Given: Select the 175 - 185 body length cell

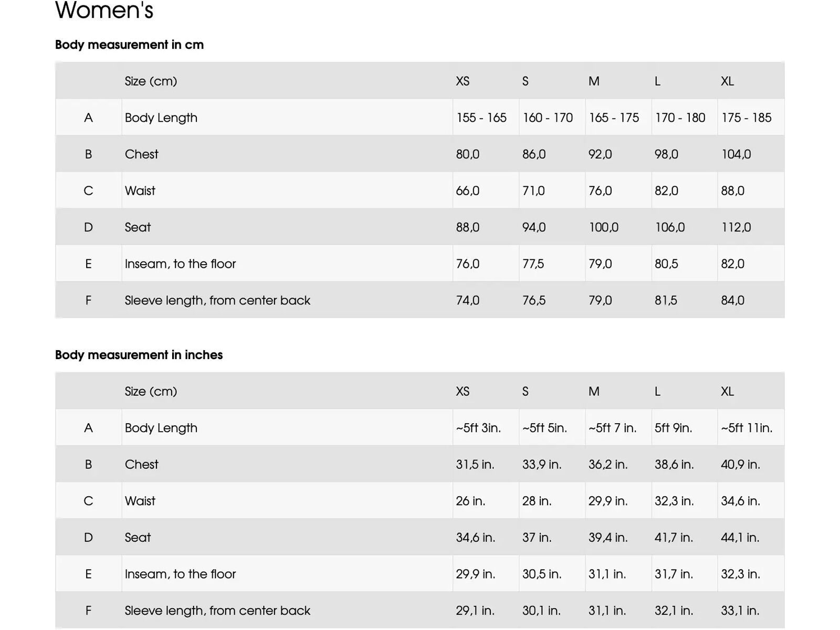Looking at the screenshot, I should point(746,118).
